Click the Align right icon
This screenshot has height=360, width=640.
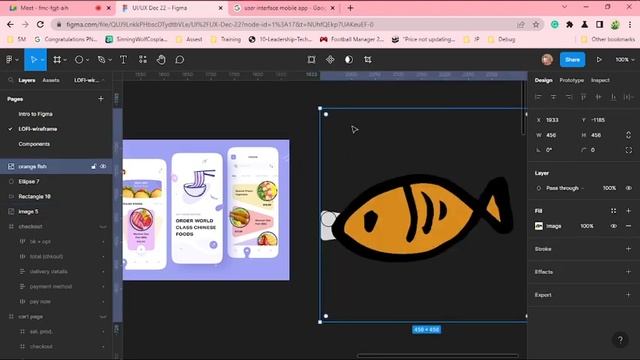(x=569, y=97)
